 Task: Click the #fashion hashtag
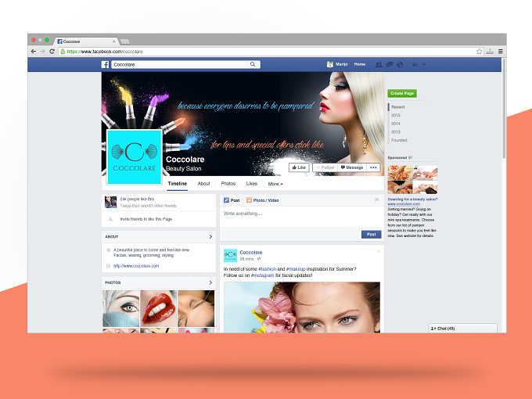coord(267,269)
